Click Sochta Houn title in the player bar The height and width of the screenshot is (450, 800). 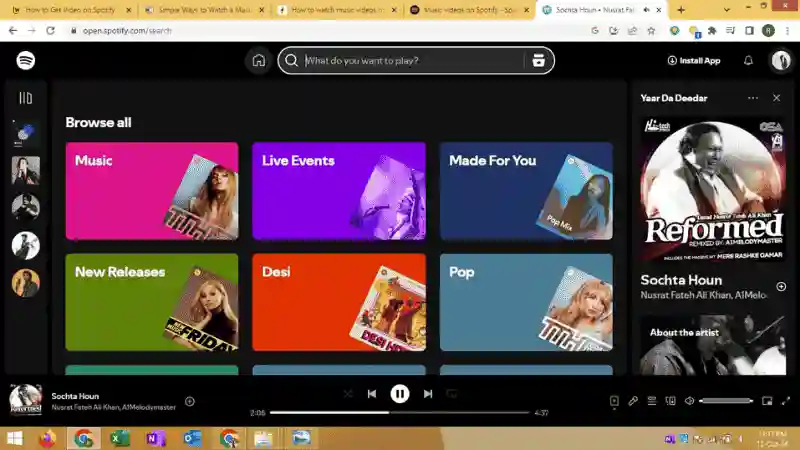point(75,396)
